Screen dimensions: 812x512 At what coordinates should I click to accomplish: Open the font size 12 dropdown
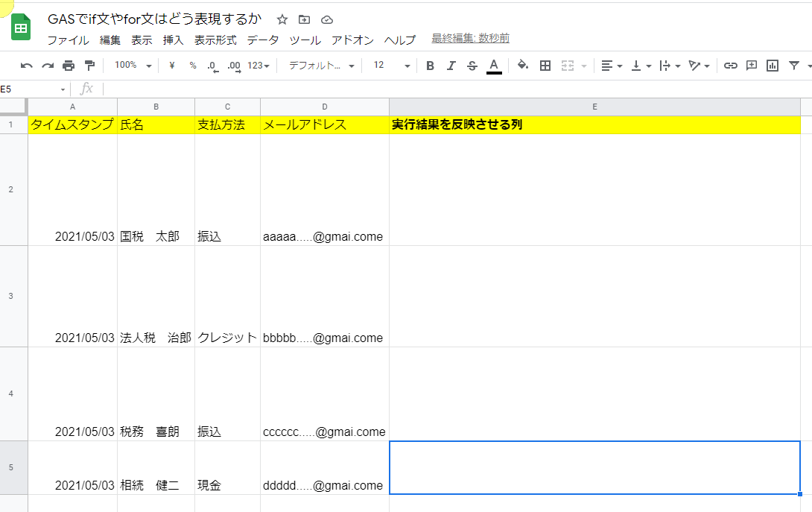click(391, 66)
